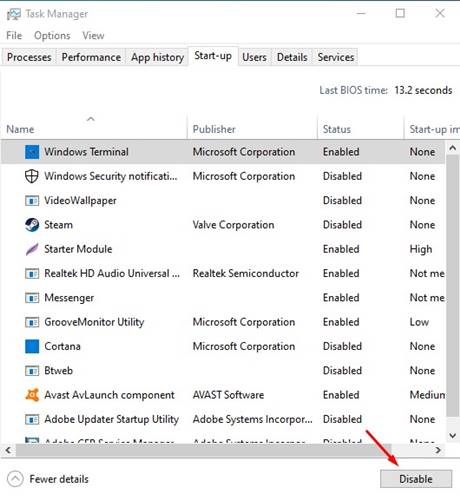
Task: Click the vertical scrollbar up arrow
Action: tap(452, 148)
